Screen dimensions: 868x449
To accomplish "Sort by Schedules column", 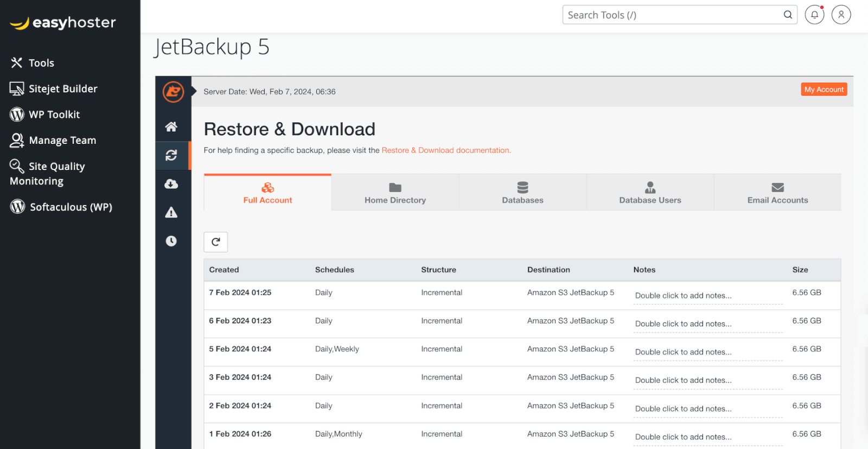I will 335,270.
